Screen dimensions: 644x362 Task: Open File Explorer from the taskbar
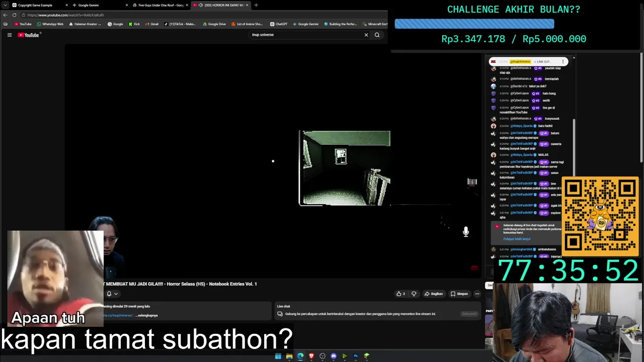pyautogui.click(x=289, y=356)
